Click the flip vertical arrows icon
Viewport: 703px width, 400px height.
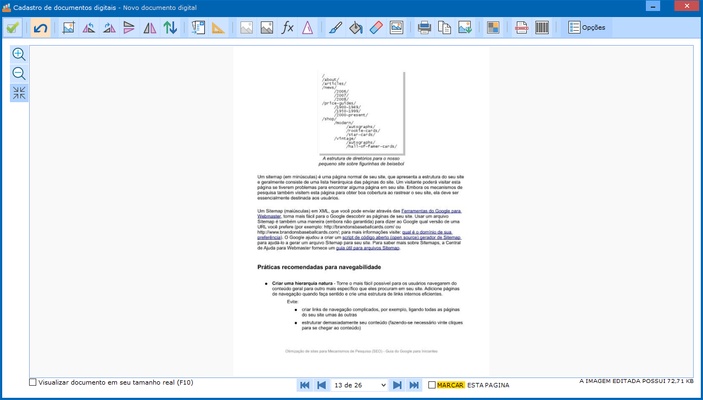click(170, 27)
